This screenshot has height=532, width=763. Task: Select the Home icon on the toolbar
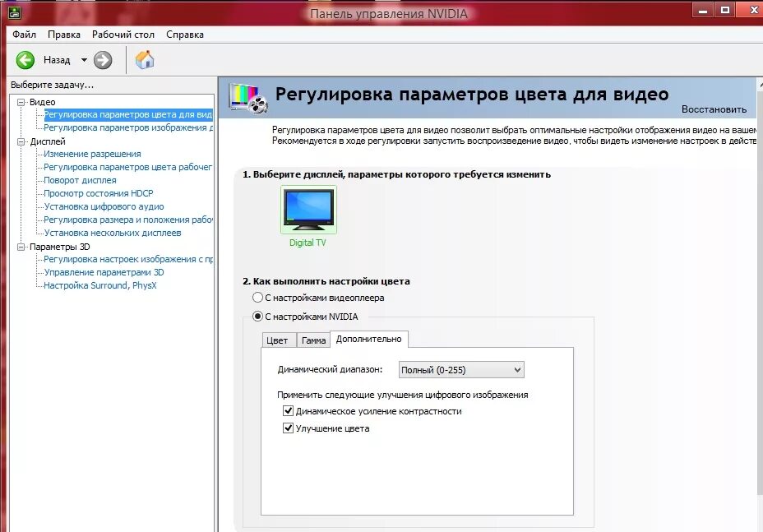[144, 59]
